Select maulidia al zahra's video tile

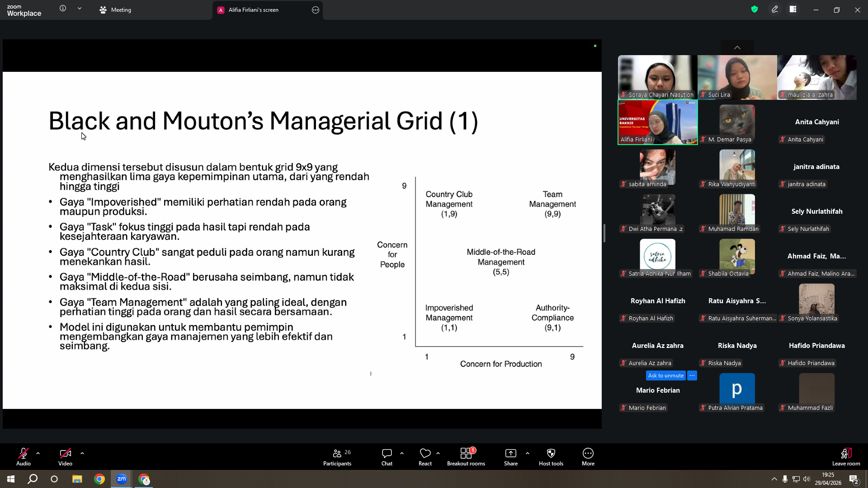[817, 77]
